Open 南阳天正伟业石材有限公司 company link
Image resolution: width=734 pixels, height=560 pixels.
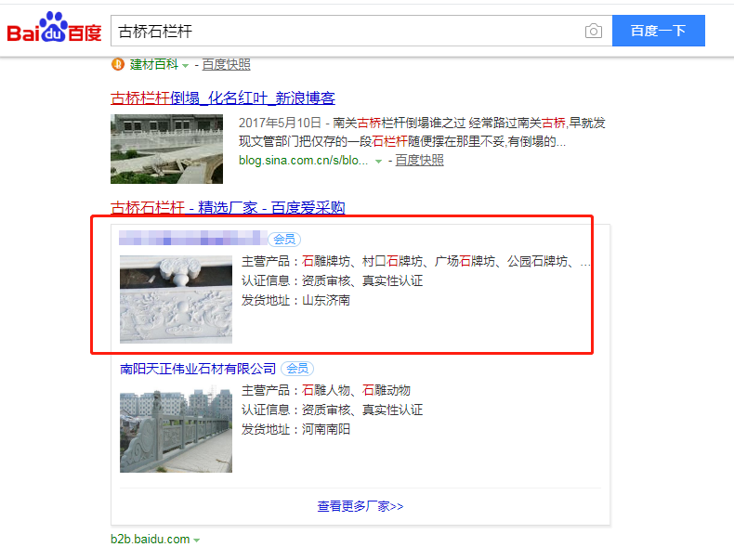point(198,369)
